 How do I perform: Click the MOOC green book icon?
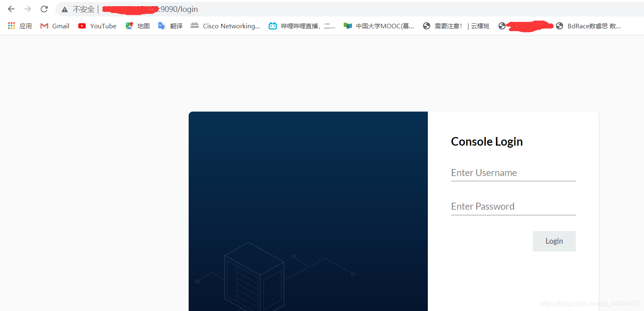coord(348,26)
